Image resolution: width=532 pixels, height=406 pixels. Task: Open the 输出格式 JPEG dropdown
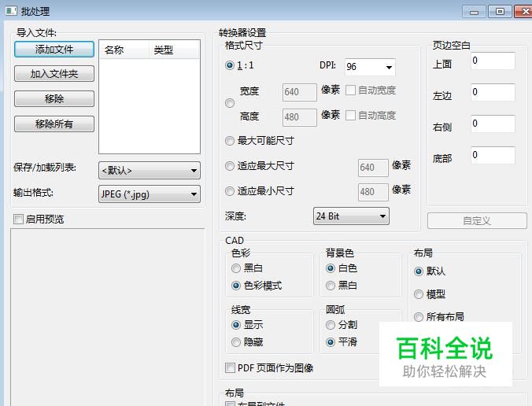tap(150, 194)
